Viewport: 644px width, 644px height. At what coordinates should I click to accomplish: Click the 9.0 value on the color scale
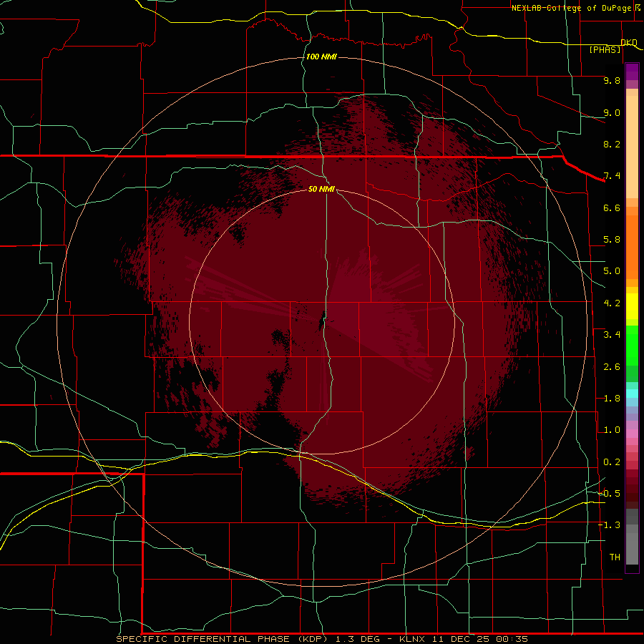pyautogui.click(x=612, y=112)
